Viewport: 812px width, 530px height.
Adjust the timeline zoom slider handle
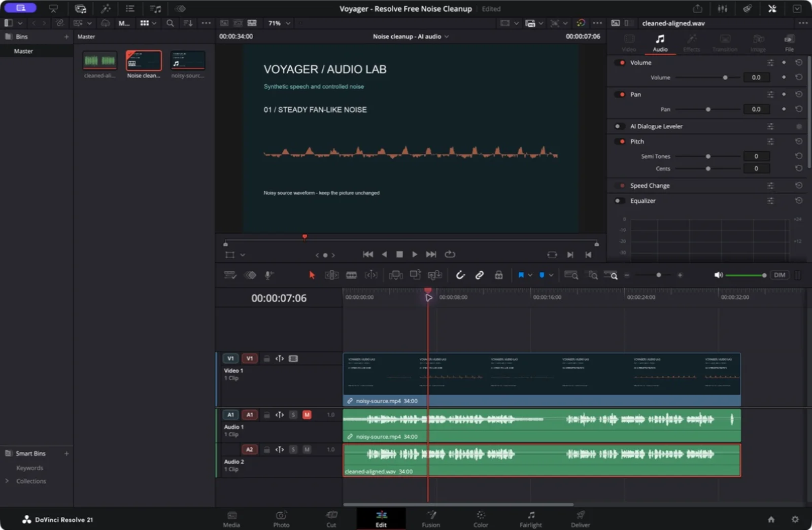point(659,275)
